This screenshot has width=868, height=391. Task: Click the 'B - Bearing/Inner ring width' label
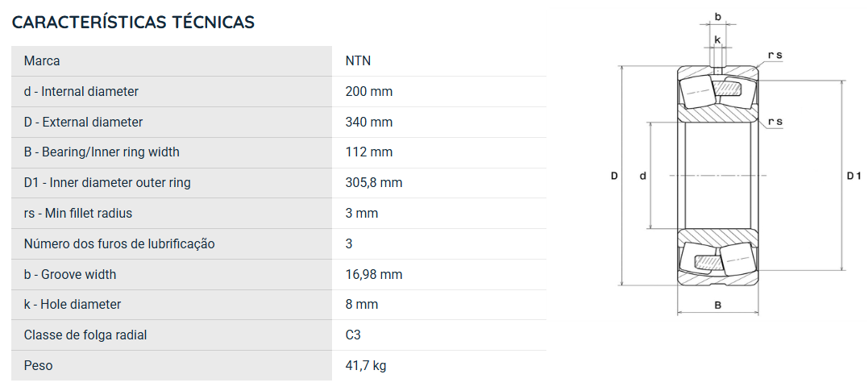click(x=102, y=152)
